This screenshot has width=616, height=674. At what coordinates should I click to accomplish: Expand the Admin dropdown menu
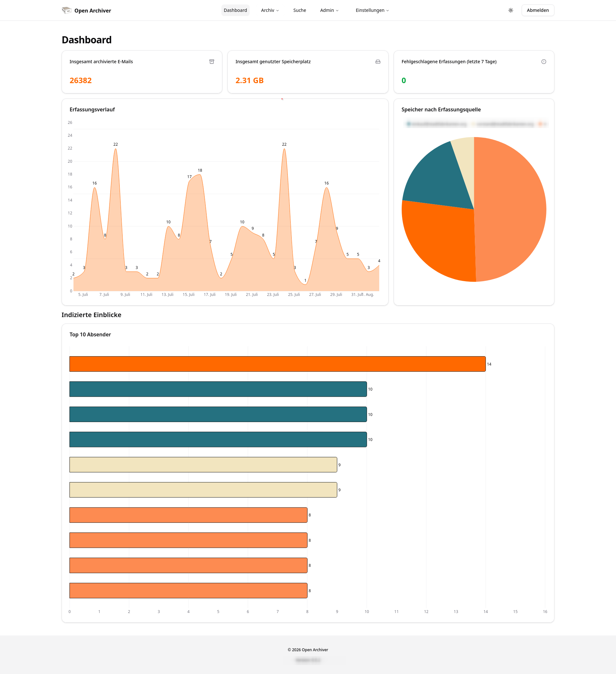tap(329, 10)
